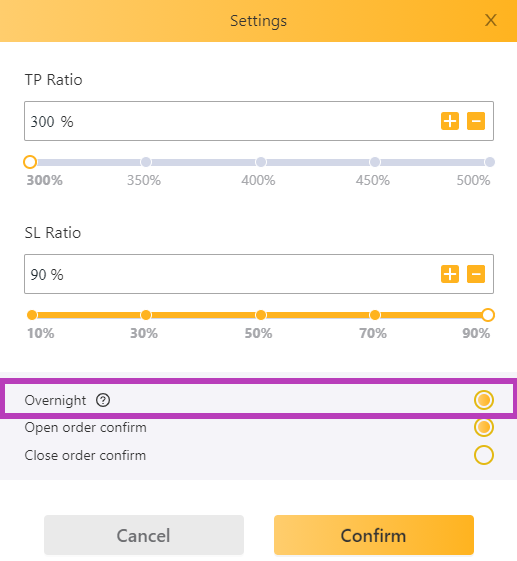Screen dimensions: 517x561
Task: Click the Confirm button
Action: coord(374,535)
